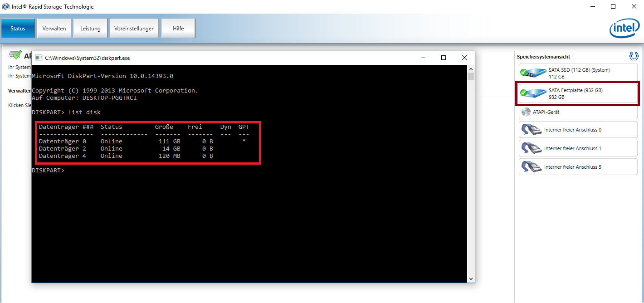Click the Interner freier Anschluss 0 icon
Screen dimensions: 644x303
click(531, 130)
